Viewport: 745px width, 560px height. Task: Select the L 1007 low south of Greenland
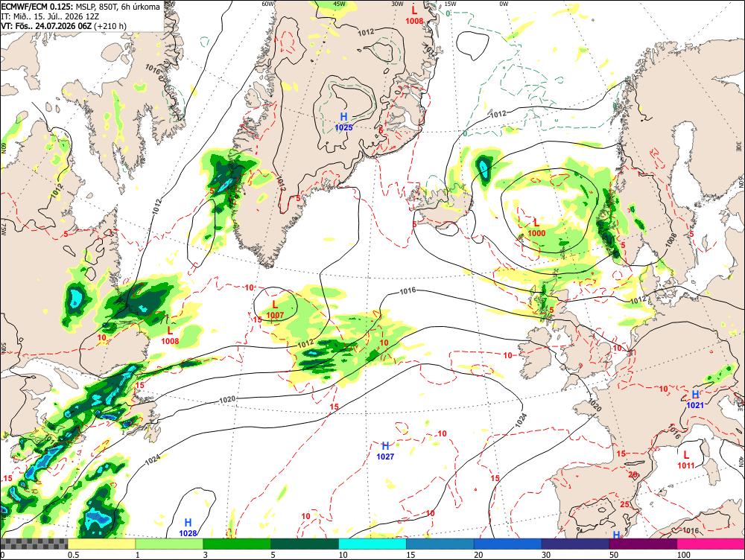[x=275, y=310]
